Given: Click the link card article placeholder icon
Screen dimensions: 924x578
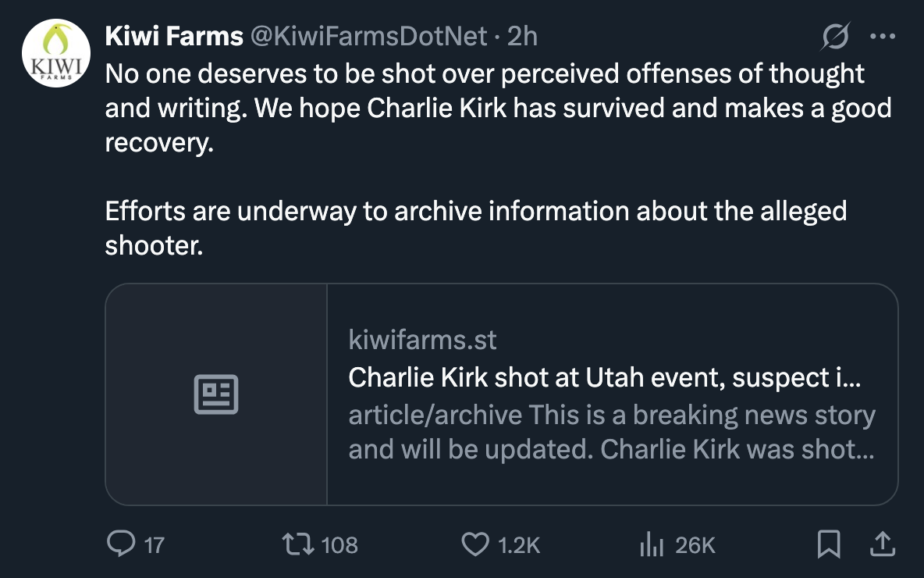Looking at the screenshot, I should tap(216, 394).
